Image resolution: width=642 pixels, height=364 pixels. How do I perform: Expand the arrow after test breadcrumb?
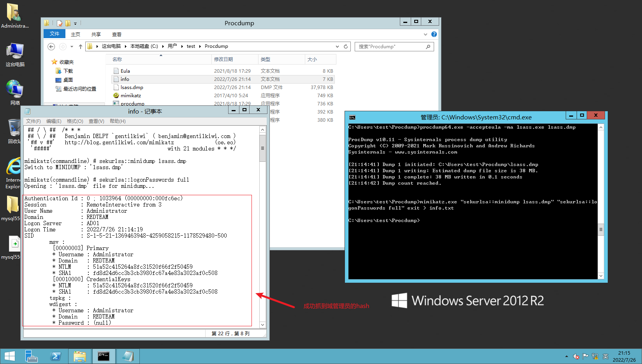[200, 46]
